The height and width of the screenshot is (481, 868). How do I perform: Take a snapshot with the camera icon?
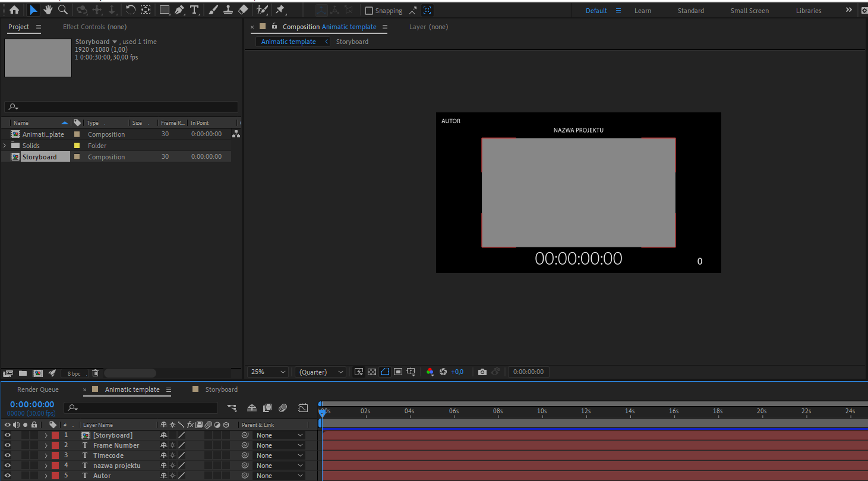pyautogui.click(x=482, y=372)
